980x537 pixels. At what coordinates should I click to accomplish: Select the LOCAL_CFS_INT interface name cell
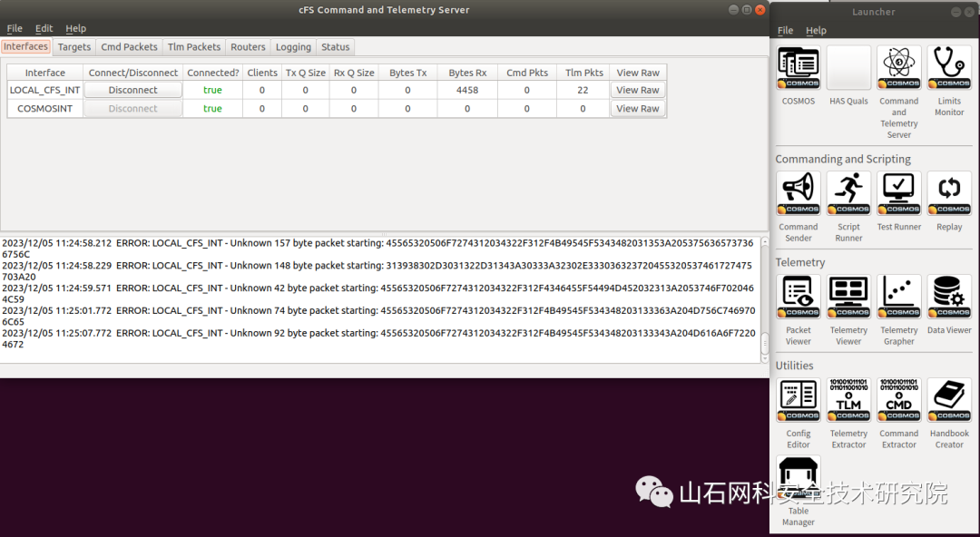(45, 90)
